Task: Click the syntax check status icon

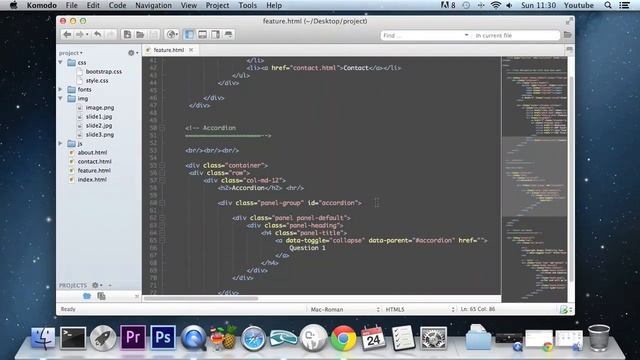Action: pos(564,309)
